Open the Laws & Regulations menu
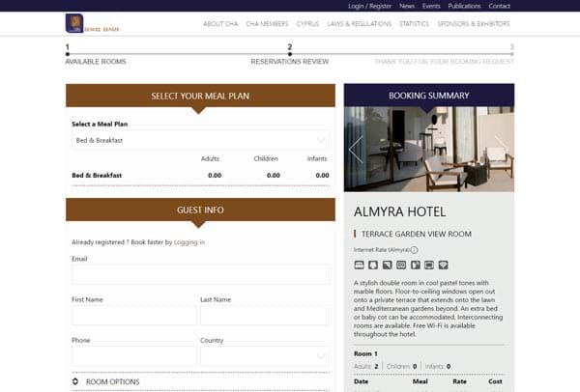Image resolution: width=580 pixels, height=392 pixels. pyautogui.click(x=360, y=24)
